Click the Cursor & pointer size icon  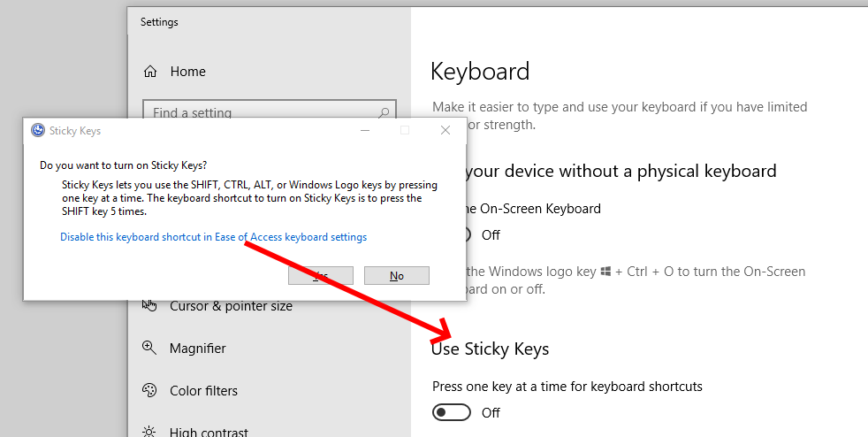click(148, 305)
